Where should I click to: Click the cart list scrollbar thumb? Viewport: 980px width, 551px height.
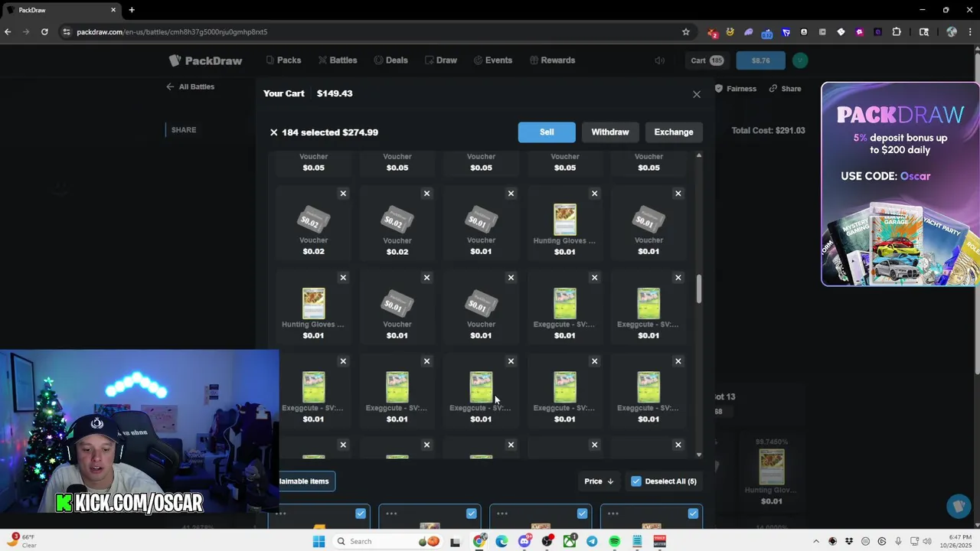pyautogui.click(x=698, y=289)
